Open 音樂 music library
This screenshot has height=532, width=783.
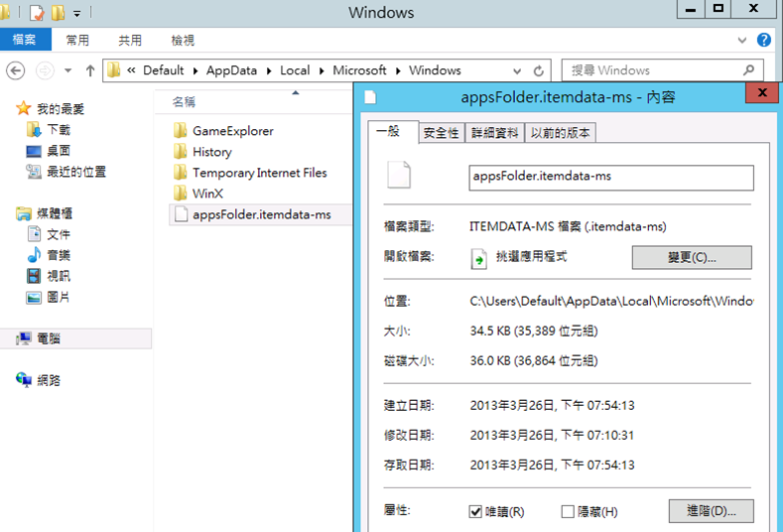pos(49,255)
